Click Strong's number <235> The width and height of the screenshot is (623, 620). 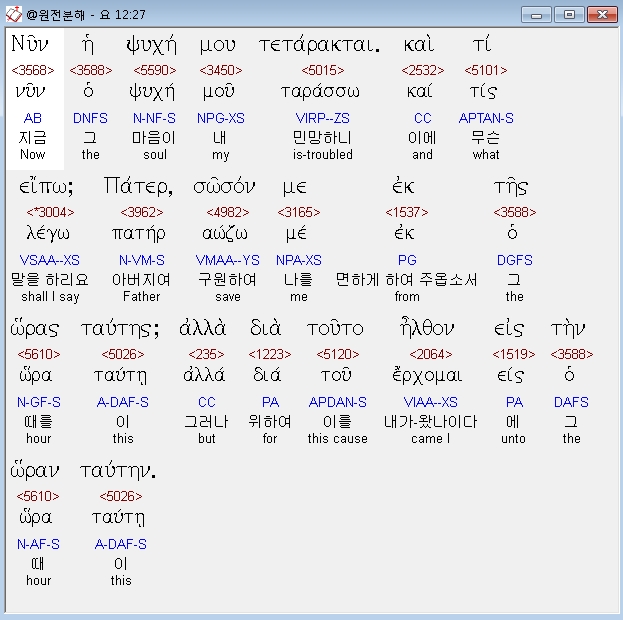[206, 354]
